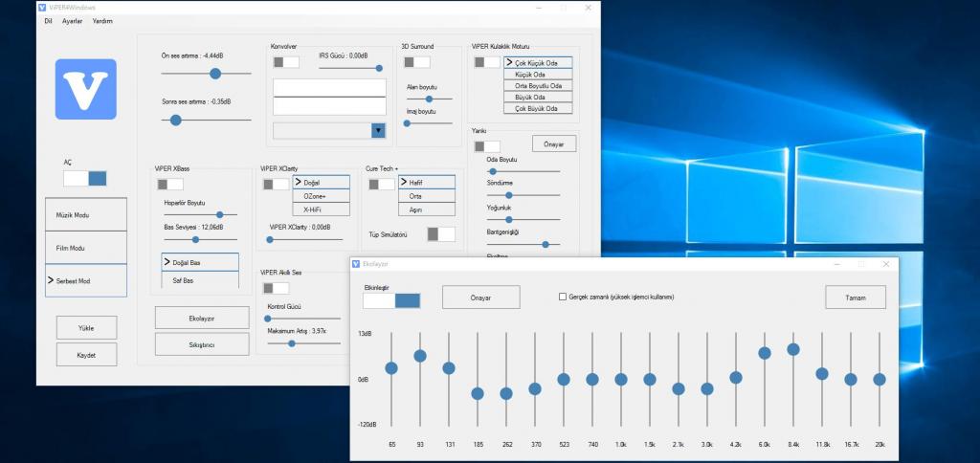This screenshot has width=980, height=463.
Task: Click the IRS Gücü slider handle
Action: [x=379, y=68]
